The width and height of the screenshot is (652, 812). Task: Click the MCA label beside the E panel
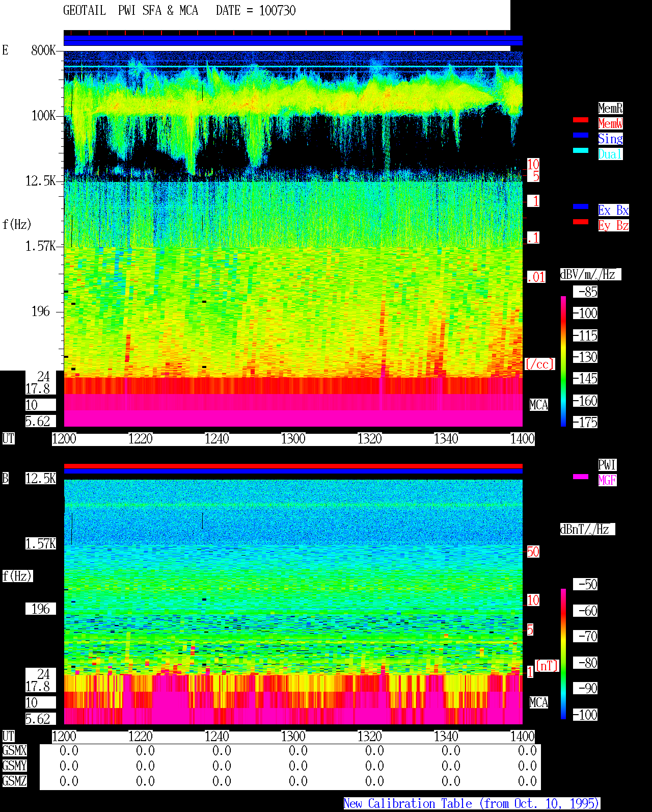[x=539, y=405]
